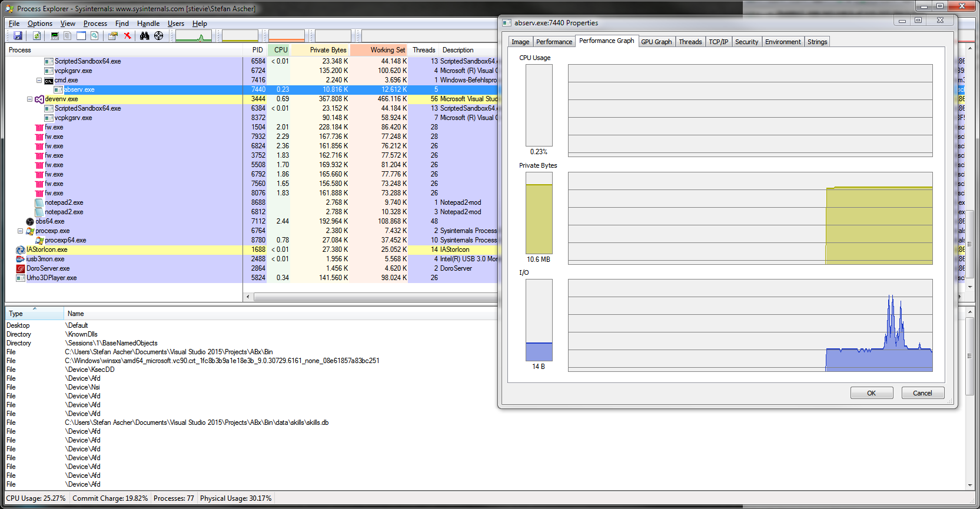Click the fw.exe icon with PID 1504
Screen dimensions: 980x509
pyautogui.click(x=39, y=127)
